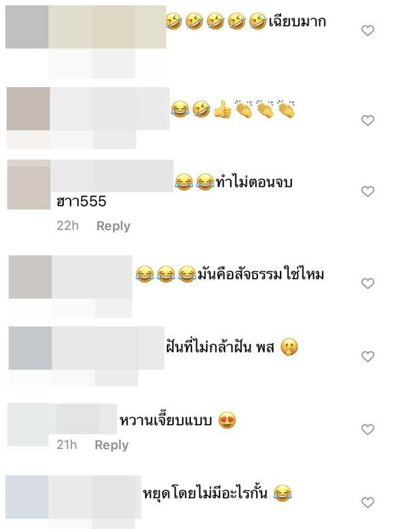Screen dimensions: 397x532
Task: Open avatar of หยุดโดยไม่มีอะไรกั้น commenter
Action: [27, 497]
